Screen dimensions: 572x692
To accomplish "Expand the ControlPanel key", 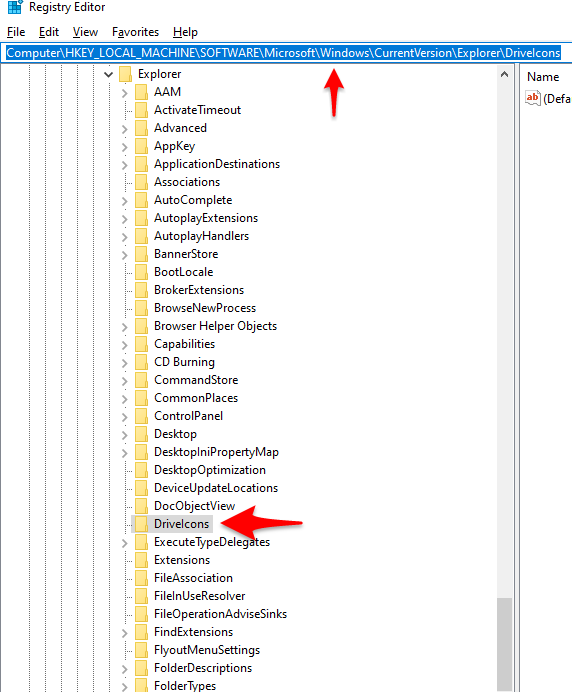I will tap(124, 417).
